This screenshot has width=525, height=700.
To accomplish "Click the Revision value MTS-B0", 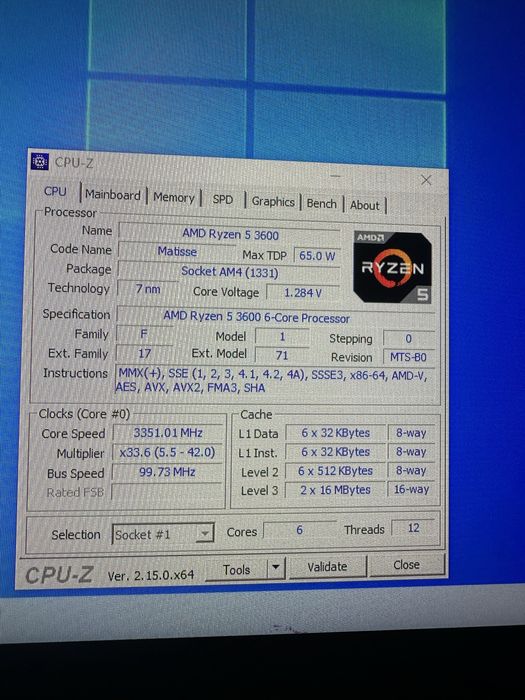I will pos(408,357).
